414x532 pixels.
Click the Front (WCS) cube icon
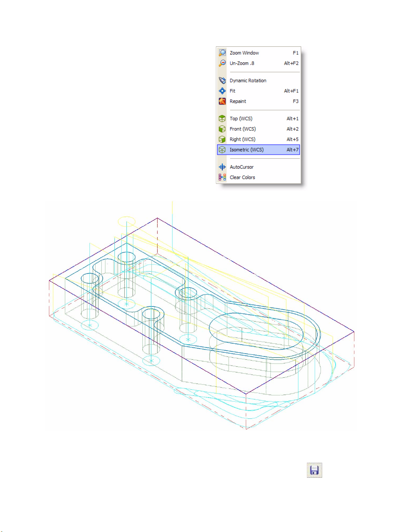click(222, 129)
